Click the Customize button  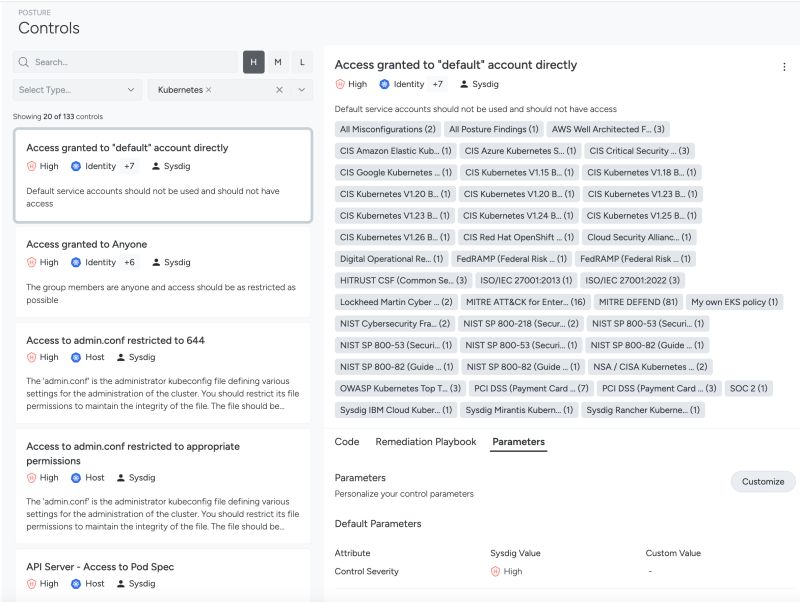[x=762, y=481]
